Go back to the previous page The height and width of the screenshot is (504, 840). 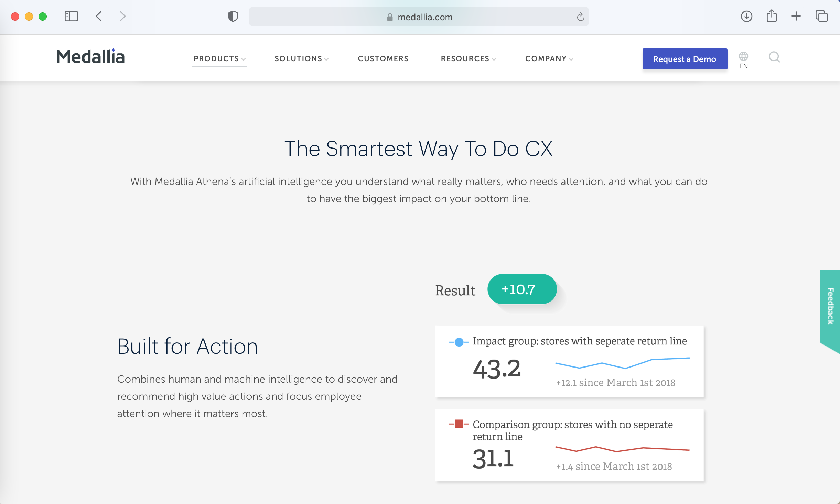pos(99,16)
